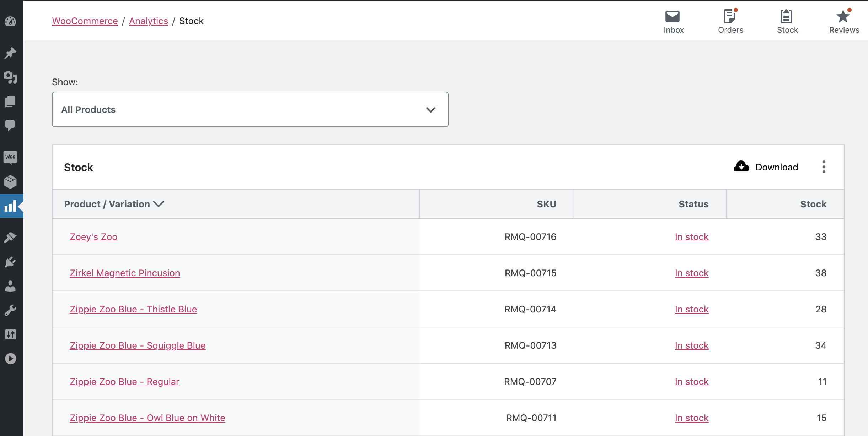Open the Stock table ellipsis menu

[824, 167]
